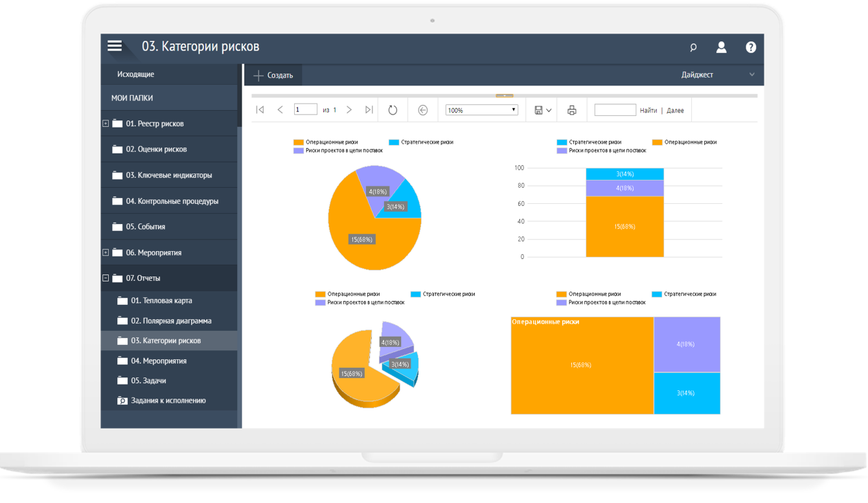Navigate back to parent report
Screen dimensions: 868x503
423,110
